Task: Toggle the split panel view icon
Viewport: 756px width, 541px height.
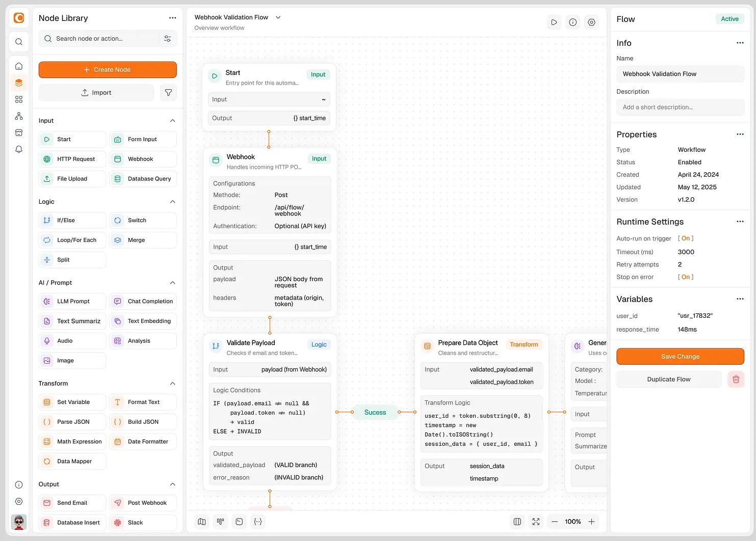Action: pyautogui.click(x=517, y=522)
